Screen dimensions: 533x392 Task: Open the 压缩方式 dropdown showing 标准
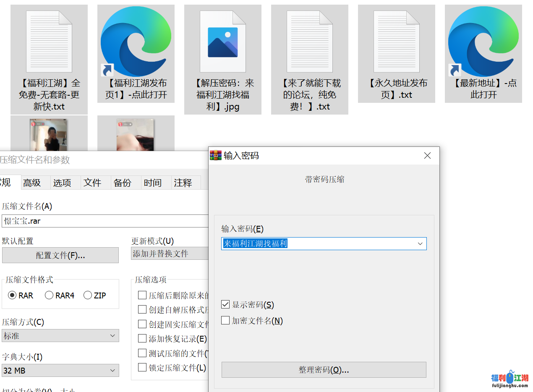tap(60, 336)
